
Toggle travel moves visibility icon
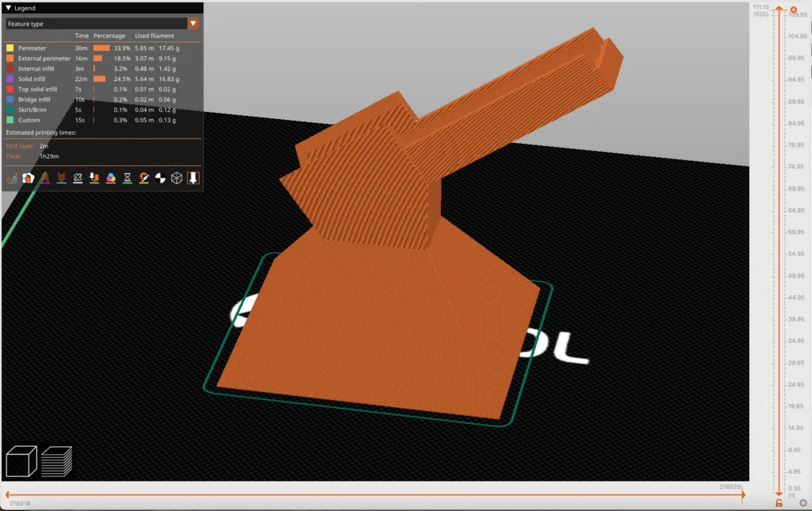point(12,179)
